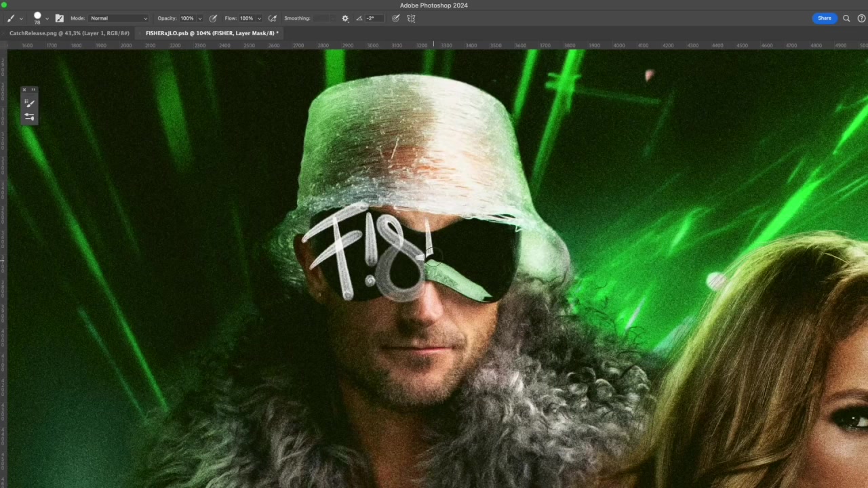Click the blue Share button
This screenshot has height=488, width=868.
(x=825, y=18)
